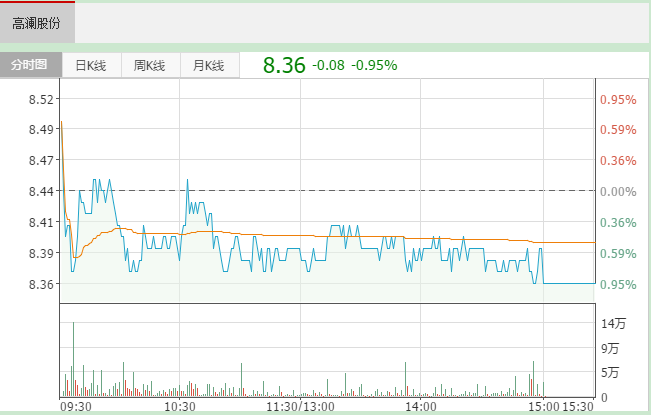Click the -0.08 price change value
The width and height of the screenshot is (651, 415).
coord(328,65)
